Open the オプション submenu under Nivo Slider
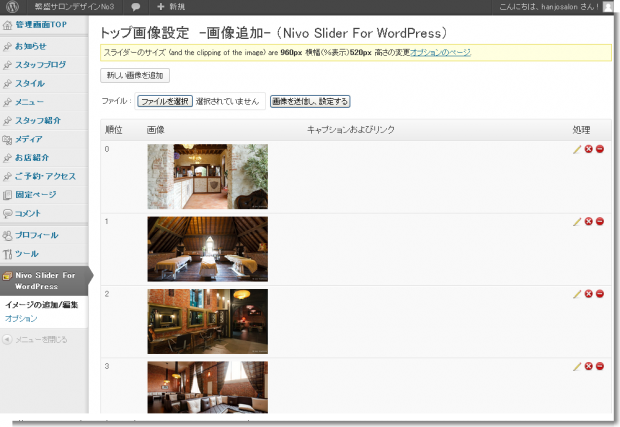Image resolution: width=620 pixels, height=427 pixels. pyautogui.click(x=21, y=318)
